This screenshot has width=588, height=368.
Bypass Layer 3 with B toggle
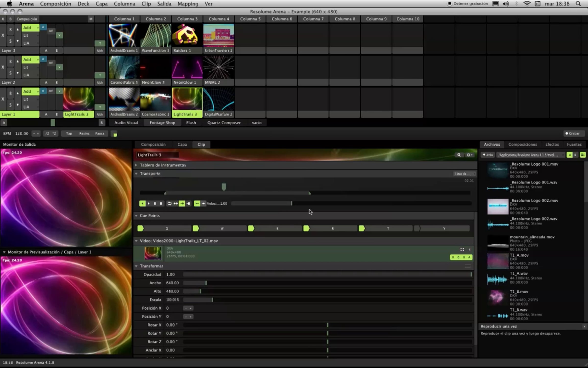[x=10, y=30]
